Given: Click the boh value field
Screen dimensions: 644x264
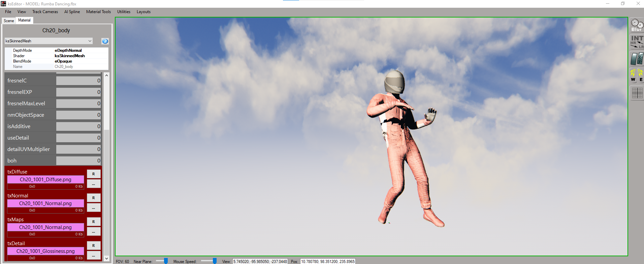Looking at the screenshot, I should [x=78, y=161].
